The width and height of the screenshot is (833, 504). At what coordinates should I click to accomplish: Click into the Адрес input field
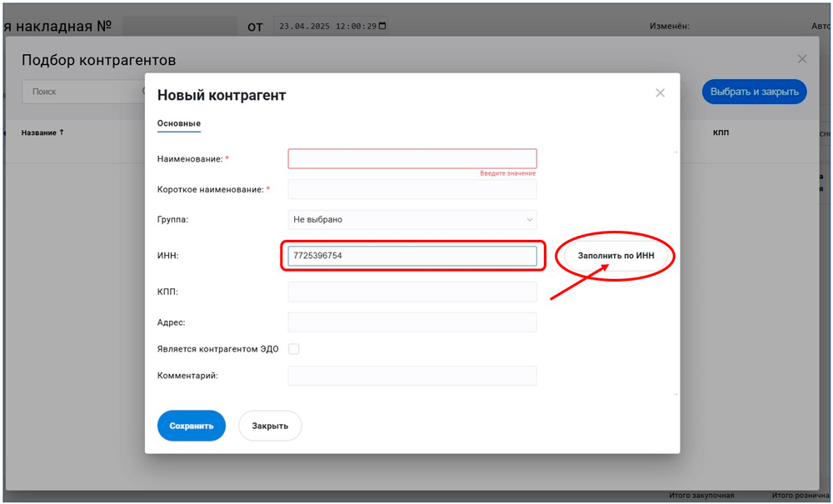click(x=412, y=322)
